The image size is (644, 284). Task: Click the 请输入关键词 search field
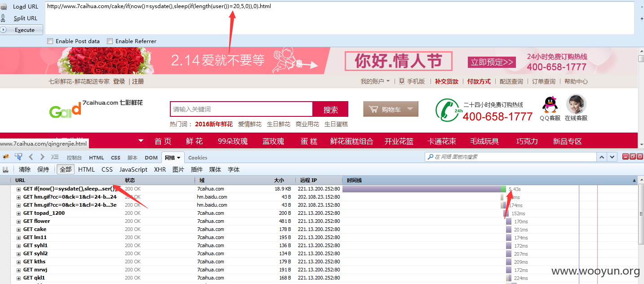click(x=241, y=109)
